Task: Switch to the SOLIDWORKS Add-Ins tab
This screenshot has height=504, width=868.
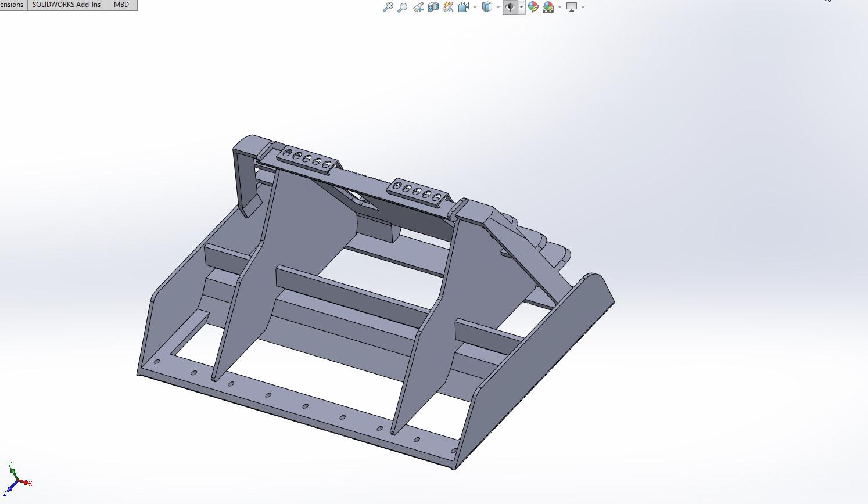Action: click(x=66, y=5)
